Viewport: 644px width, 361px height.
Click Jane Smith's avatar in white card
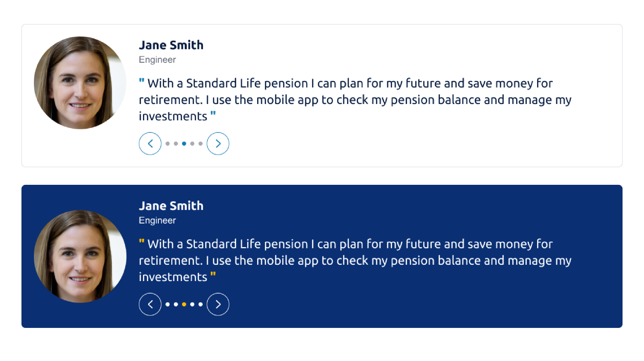[80, 83]
